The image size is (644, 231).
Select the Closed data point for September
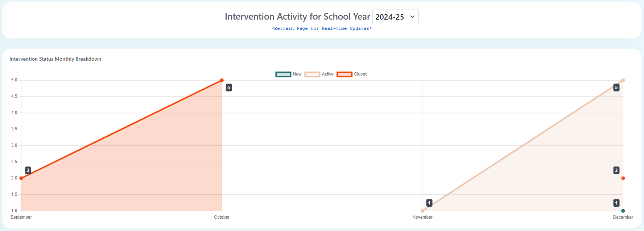pos(21,178)
